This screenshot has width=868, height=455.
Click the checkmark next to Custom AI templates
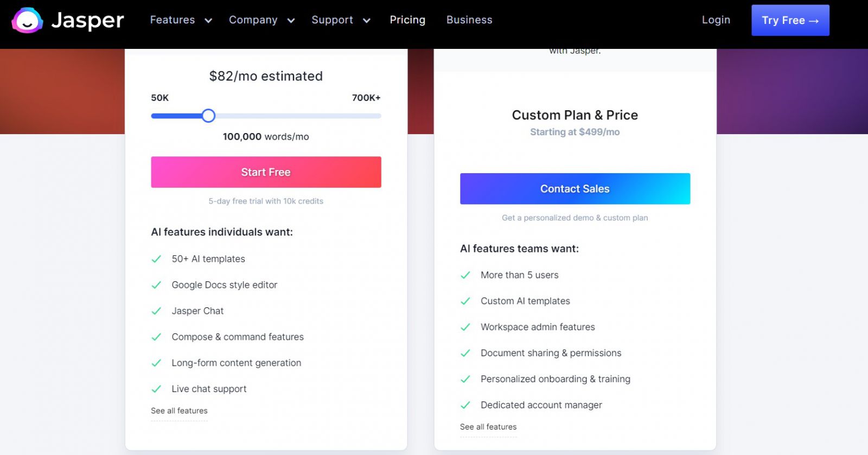coord(465,301)
